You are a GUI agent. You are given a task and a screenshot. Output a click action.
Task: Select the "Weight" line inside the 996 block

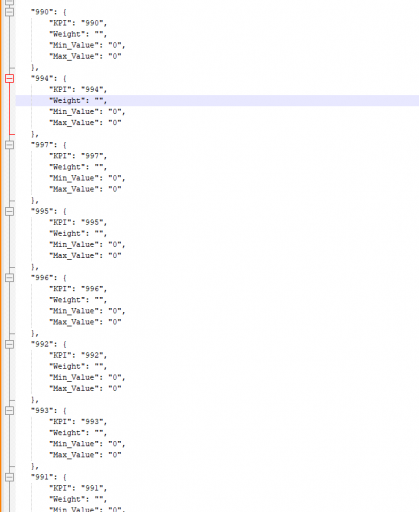78,300
